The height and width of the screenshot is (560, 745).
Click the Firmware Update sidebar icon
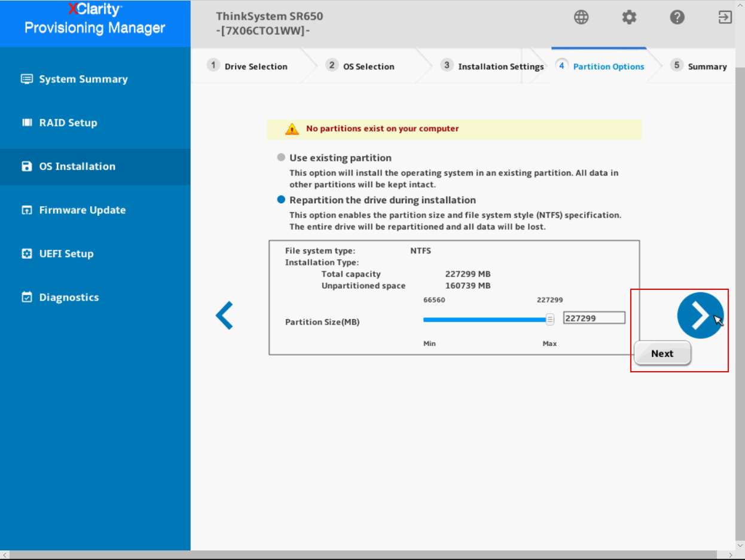coord(26,210)
